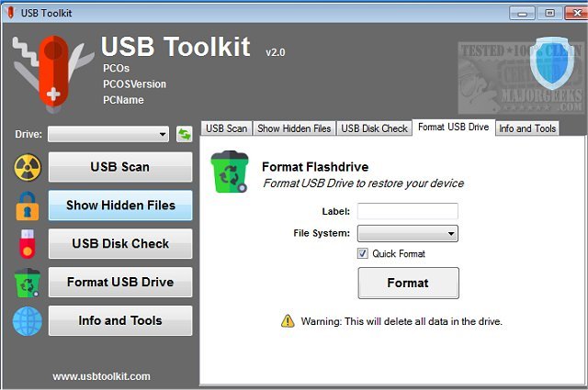Screen dimensions: 588x390
Task: Click the orange padlock icon
Action: click(28, 206)
